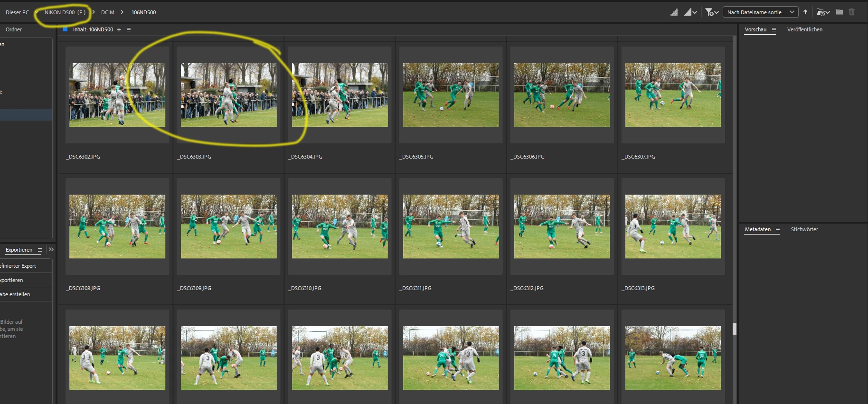Switch to the Stichwörter tab
868x404 pixels.
[804, 229]
